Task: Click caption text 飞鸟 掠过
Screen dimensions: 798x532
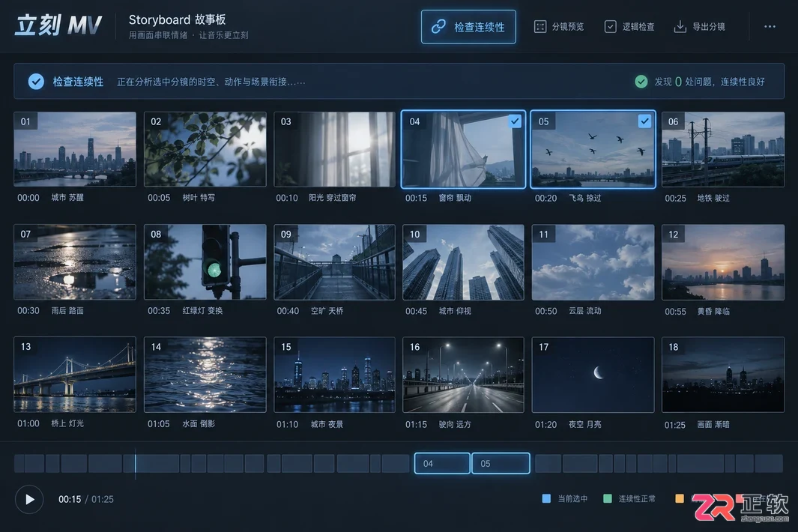Action: [x=584, y=198]
